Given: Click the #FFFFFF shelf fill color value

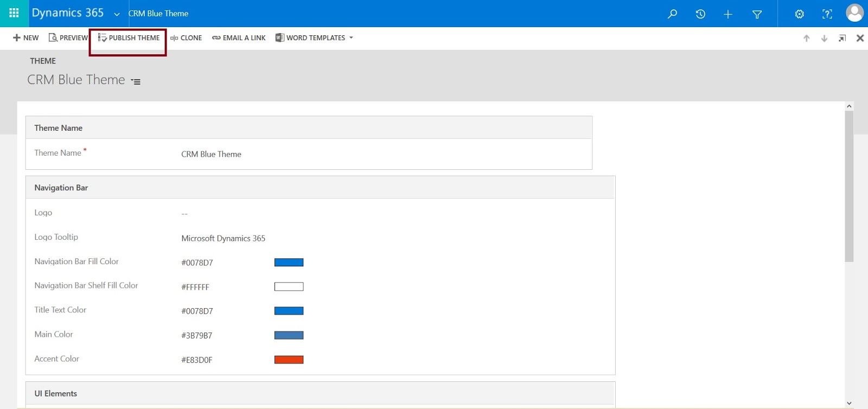Looking at the screenshot, I should click(x=195, y=287).
